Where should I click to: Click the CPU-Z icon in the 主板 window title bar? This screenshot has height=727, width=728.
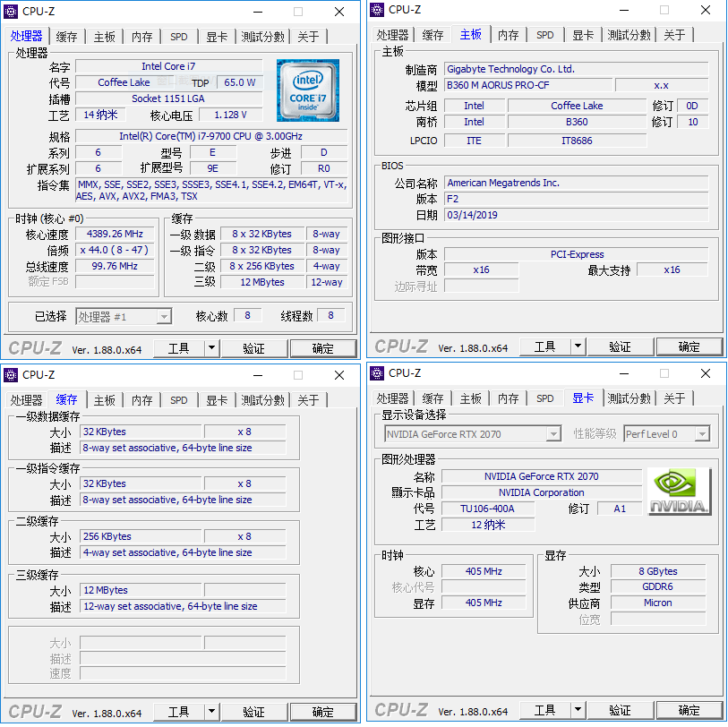pyautogui.click(x=377, y=9)
